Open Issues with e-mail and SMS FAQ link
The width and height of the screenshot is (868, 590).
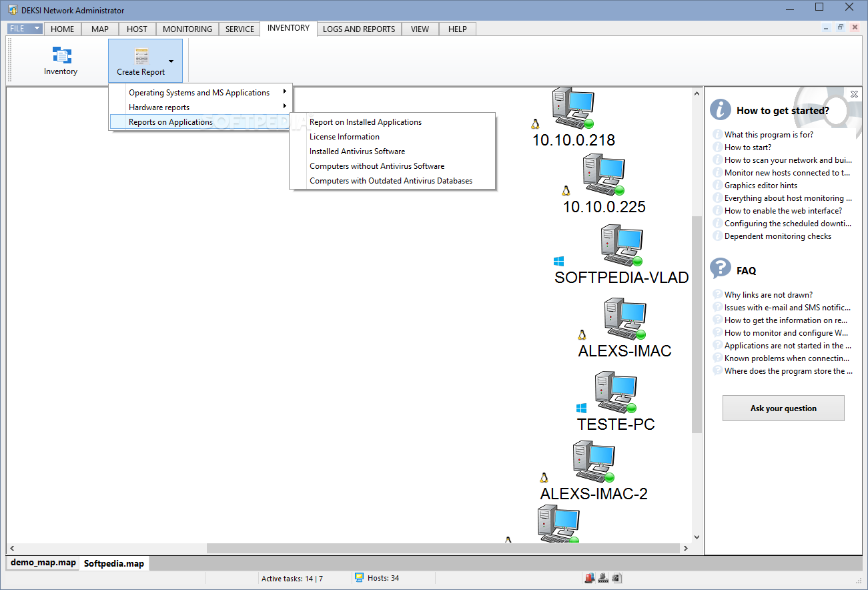point(788,308)
